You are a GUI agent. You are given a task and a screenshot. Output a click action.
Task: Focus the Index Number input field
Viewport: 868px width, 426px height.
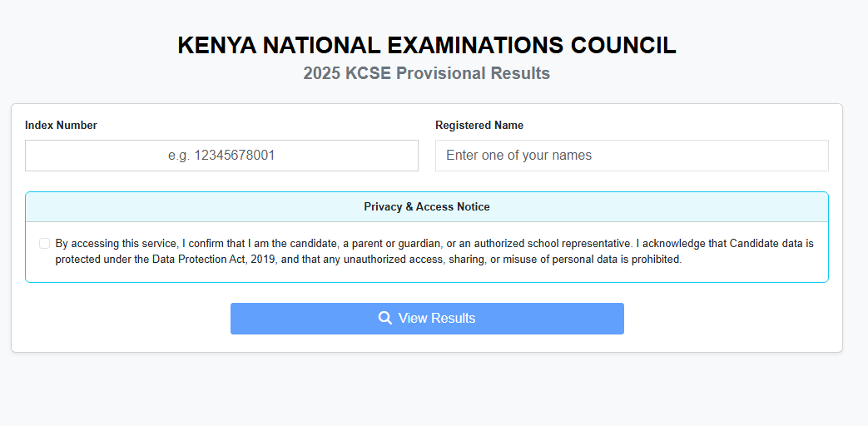click(x=221, y=156)
